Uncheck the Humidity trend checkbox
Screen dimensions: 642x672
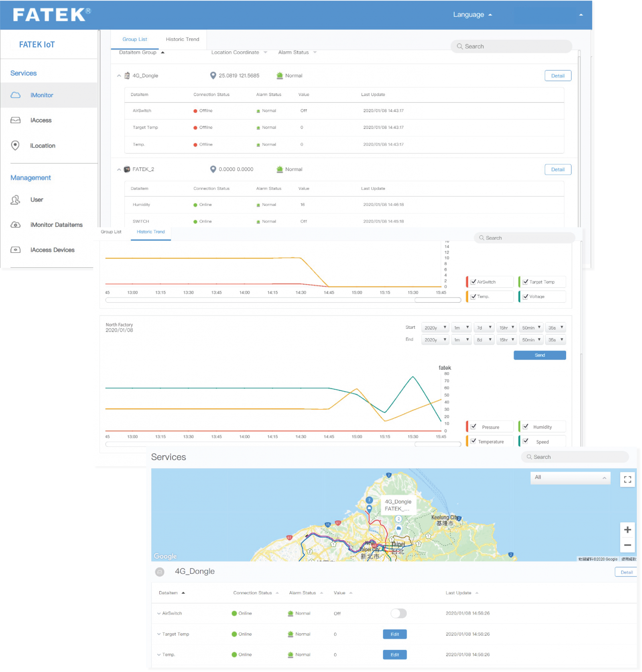point(525,427)
